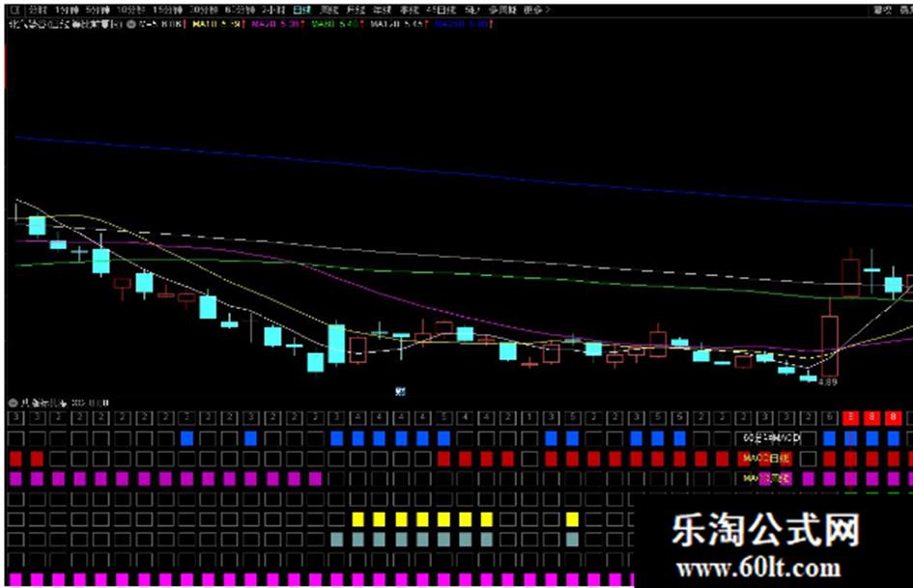913x588 pixels.
Task: Switch to the 年线 yearly chart tab
Action: coord(382,10)
